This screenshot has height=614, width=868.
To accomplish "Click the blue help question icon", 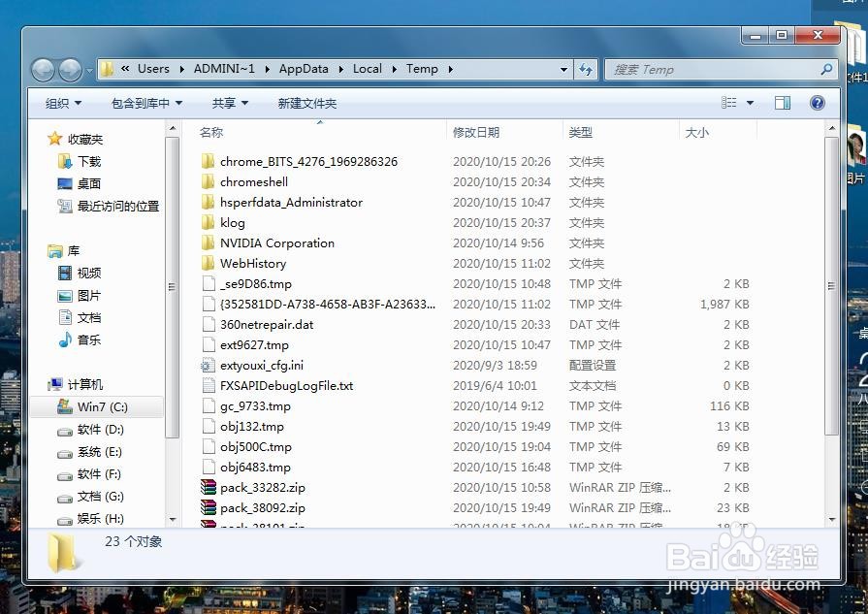I will [x=817, y=103].
